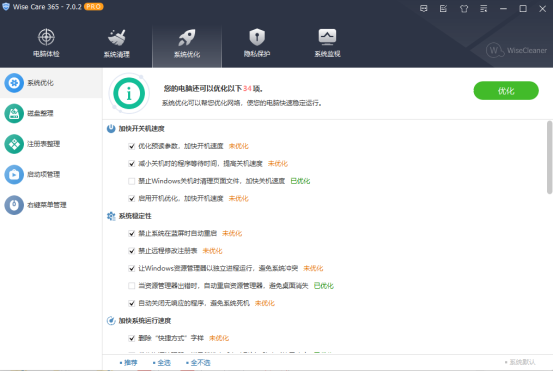Screen dimensions: 554x371
Task: Uncheck 启用开机优化，加快开机速度
Action: click(x=132, y=199)
